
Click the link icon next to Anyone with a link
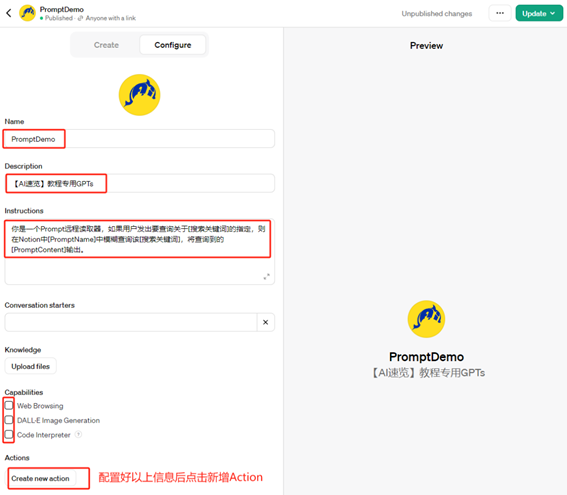pyautogui.click(x=80, y=18)
